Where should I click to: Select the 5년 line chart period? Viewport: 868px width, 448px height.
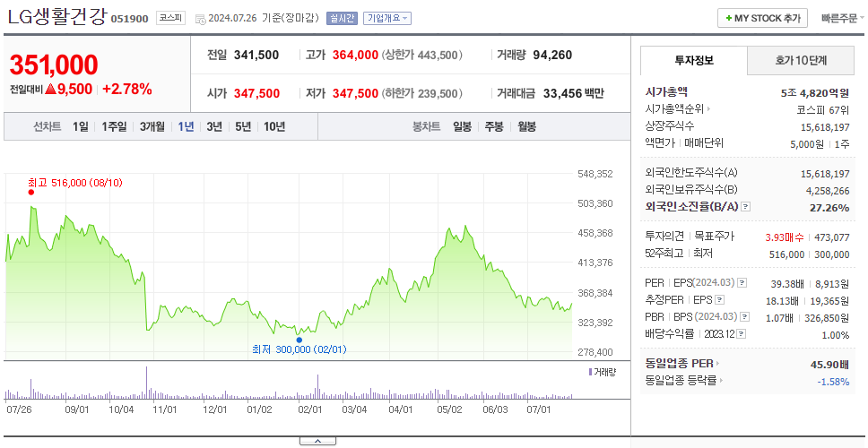[x=243, y=126]
